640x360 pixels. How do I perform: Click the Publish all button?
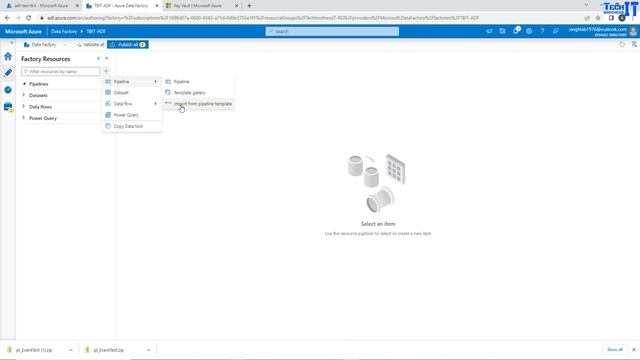click(x=128, y=44)
